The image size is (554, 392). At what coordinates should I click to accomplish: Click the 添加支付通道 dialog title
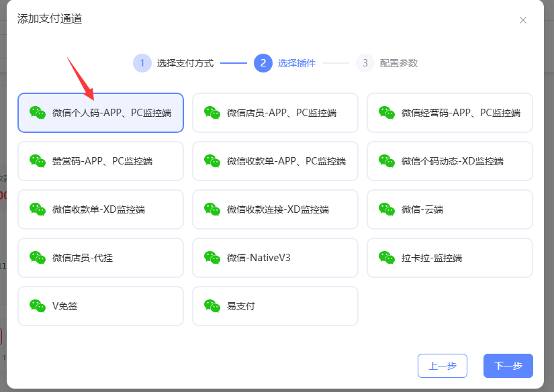[x=50, y=19]
